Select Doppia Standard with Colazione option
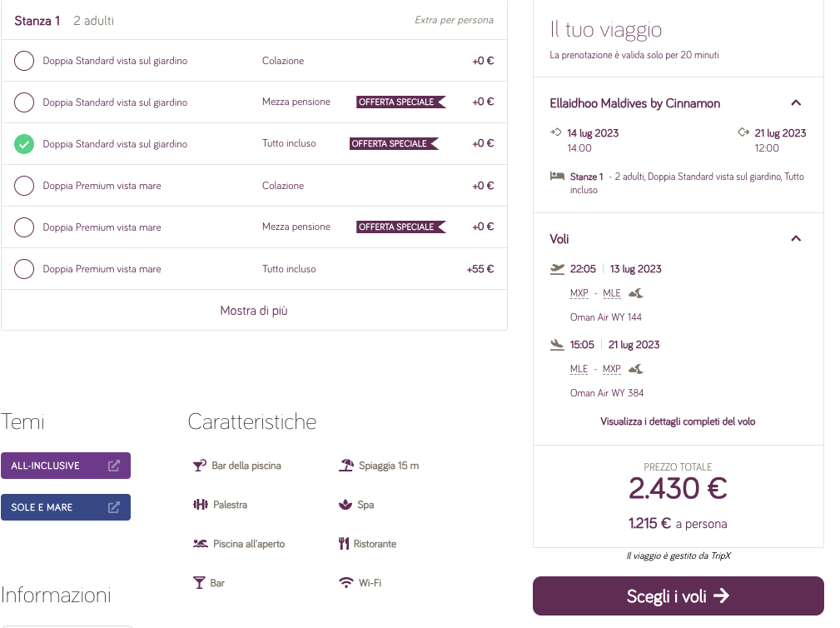 pos(24,61)
